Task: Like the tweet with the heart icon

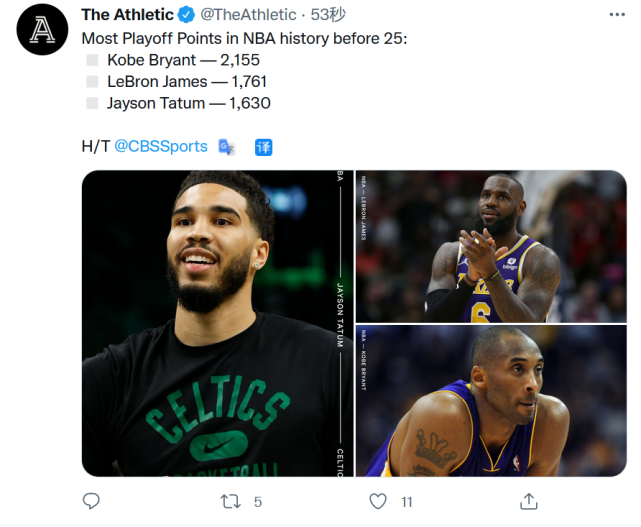Action: pos(378,501)
